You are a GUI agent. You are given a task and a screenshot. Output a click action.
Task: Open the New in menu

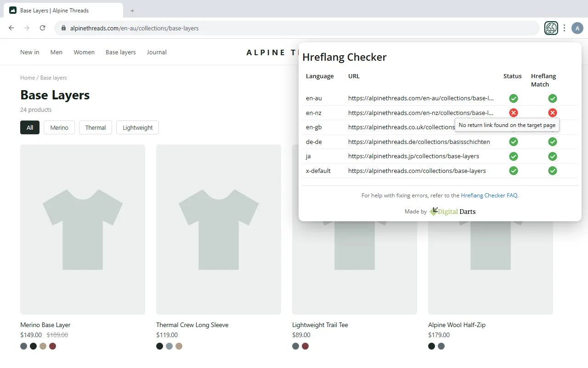point(30,52)
